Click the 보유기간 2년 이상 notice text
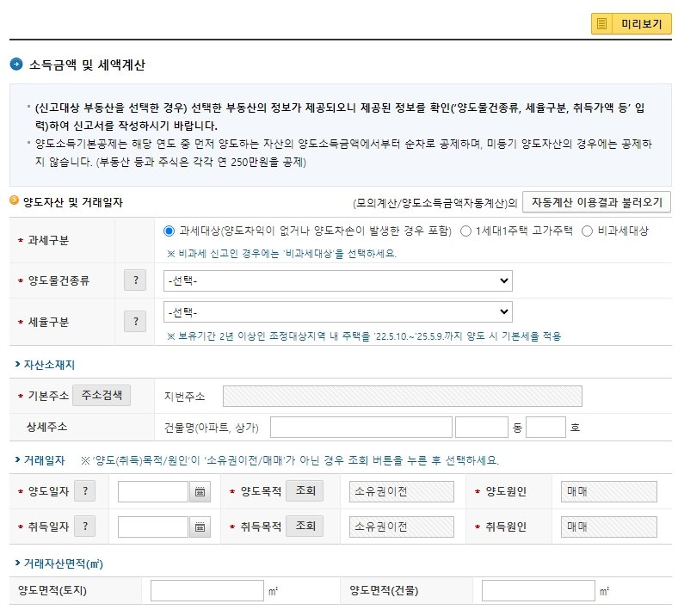The width and height of the screenshot is (678, 616). click(x=364, y=336)
